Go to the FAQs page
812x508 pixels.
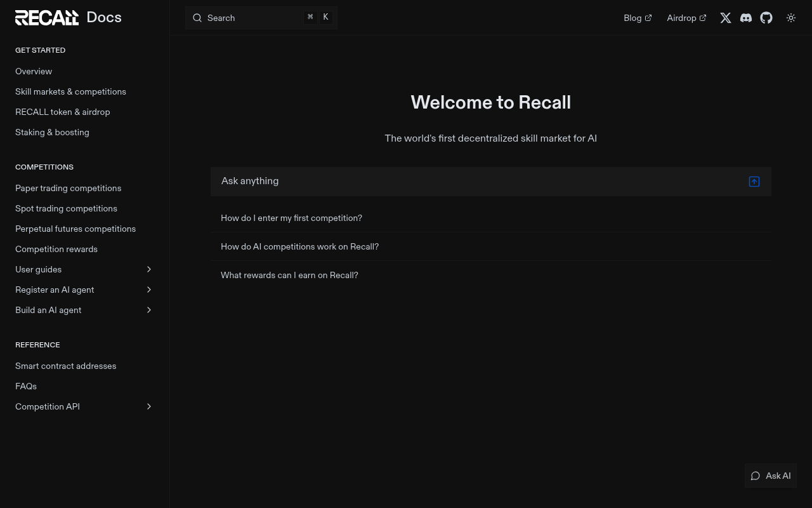(x=26, y=386)
